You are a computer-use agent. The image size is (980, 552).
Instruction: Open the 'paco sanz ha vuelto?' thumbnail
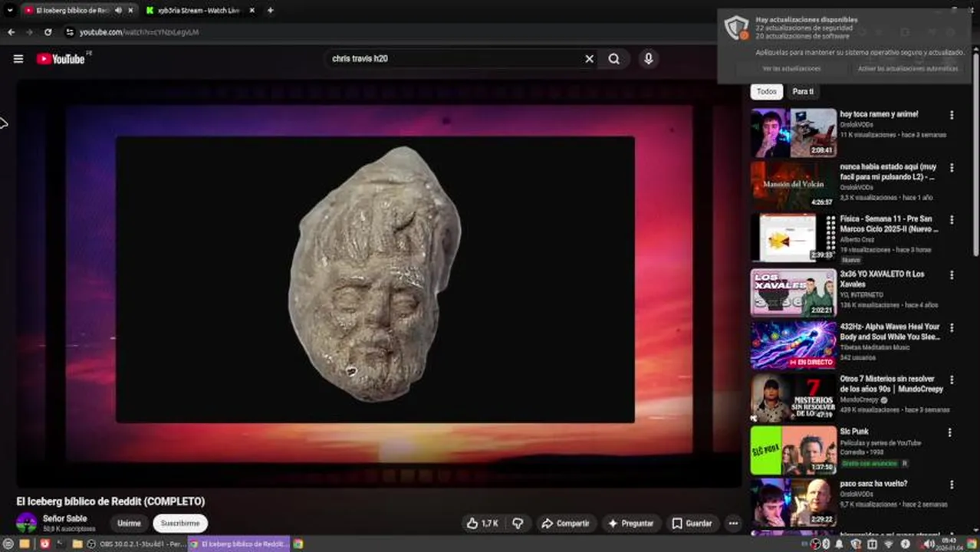click(794, 501)
